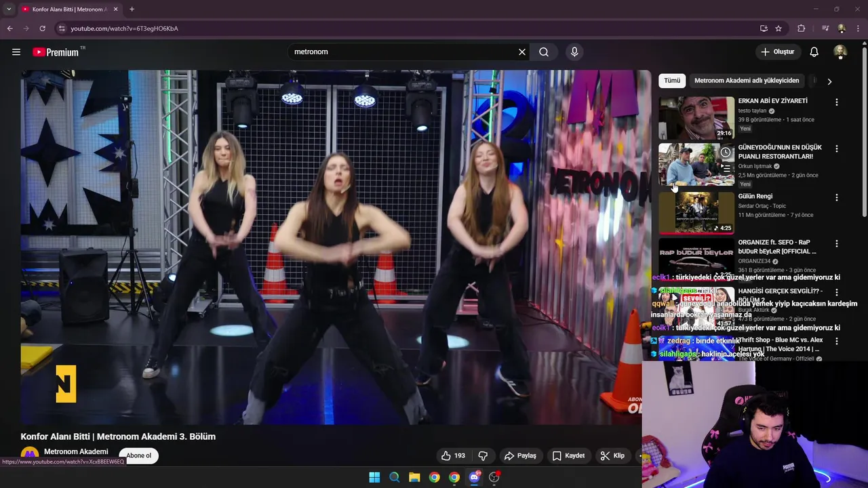This screenshot has width=868, height=488.
Task: Open site information icon in address bar
Action: [62, 28]
